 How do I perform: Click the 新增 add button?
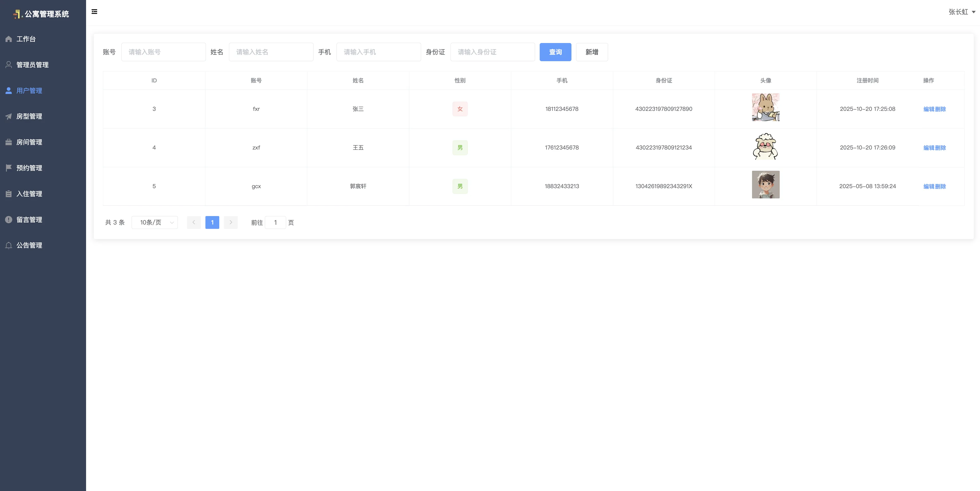click(x=592, y=52)
